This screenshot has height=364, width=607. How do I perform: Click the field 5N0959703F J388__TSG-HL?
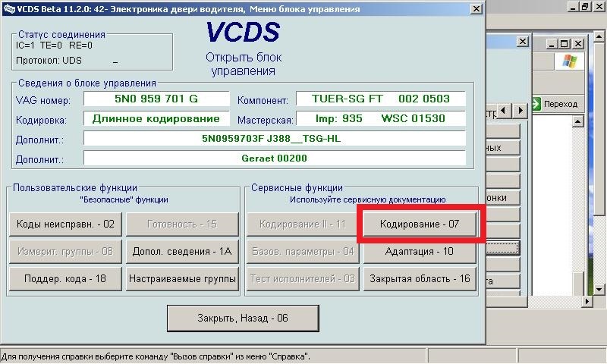pyautogui.click(x=275, y=139)
